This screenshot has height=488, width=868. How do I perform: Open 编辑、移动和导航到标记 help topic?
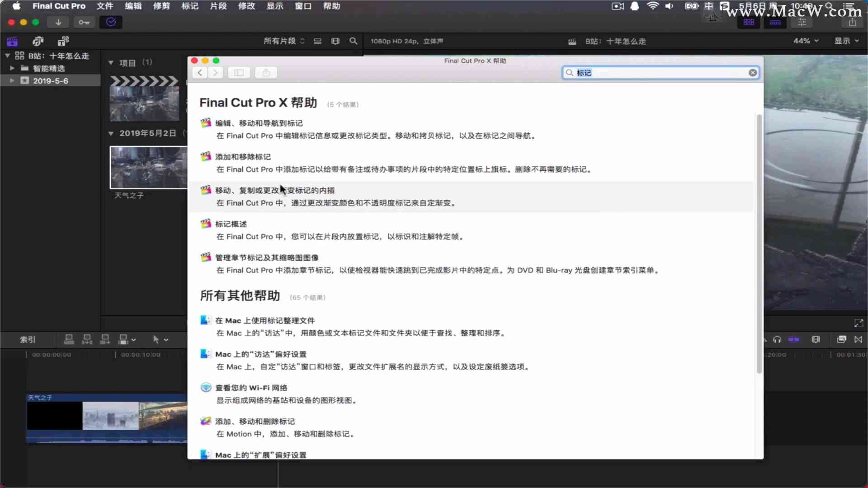tap(259, 123)
